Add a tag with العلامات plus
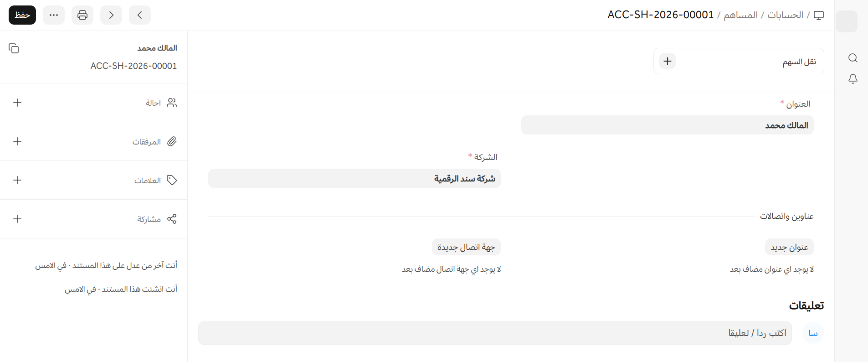868x362 pixels. click(17, 180)
